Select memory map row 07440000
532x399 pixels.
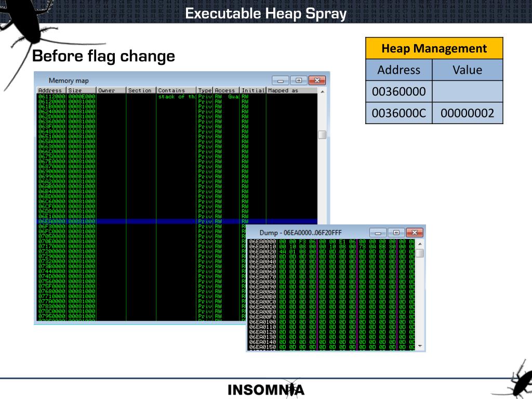[141, 271]
